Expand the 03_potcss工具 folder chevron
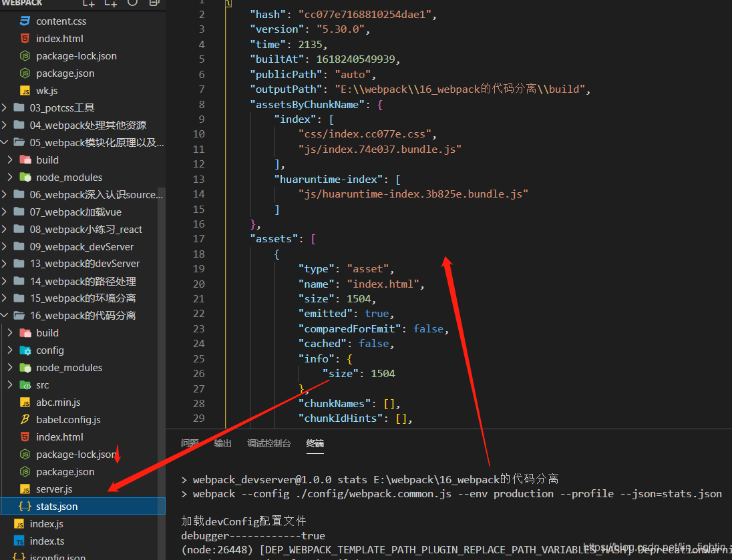 (x=4, y=108)
